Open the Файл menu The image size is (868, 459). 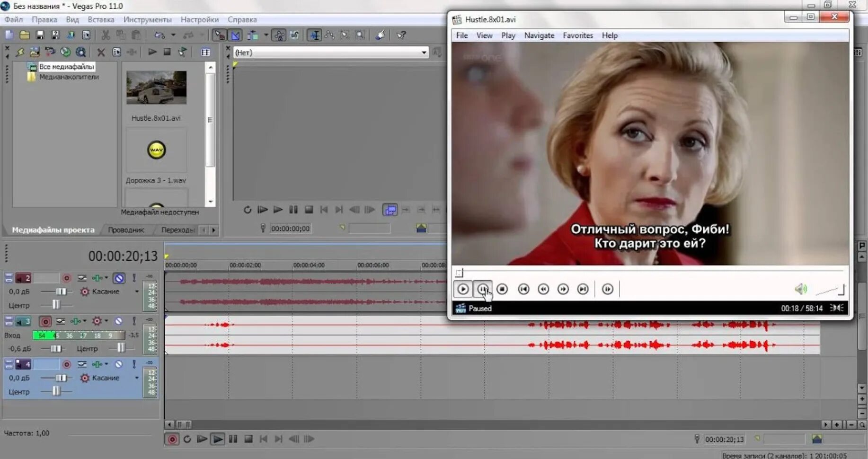point(14,19)
